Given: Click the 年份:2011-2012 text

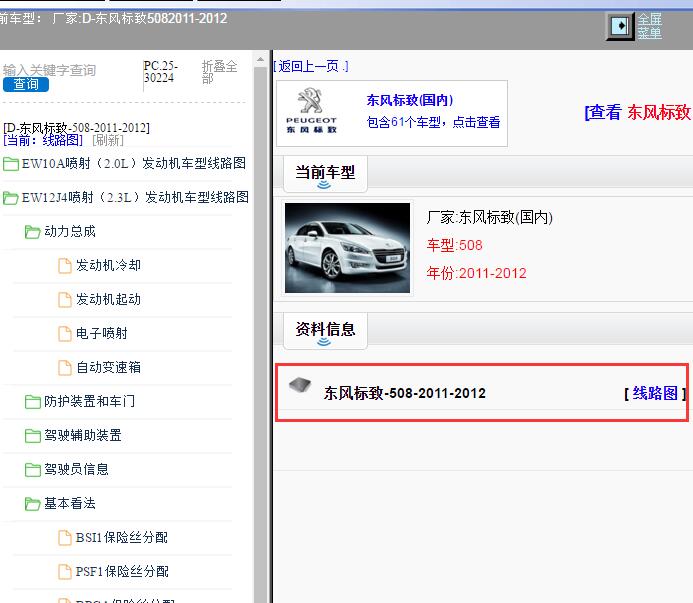Looking at the screenshot, I should click(x=476, y=273).
